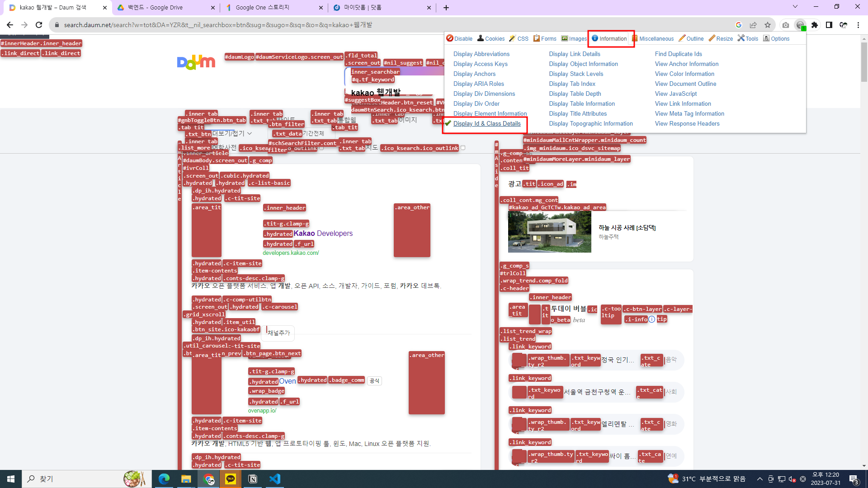
Task: Click the camera screenshot extension icon
Action: tap(786, 25)
